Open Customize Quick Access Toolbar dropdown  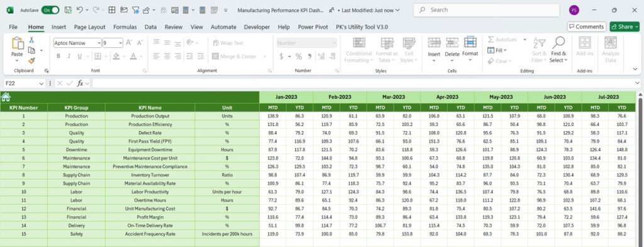pyautogui.click(x=226, y=10)
